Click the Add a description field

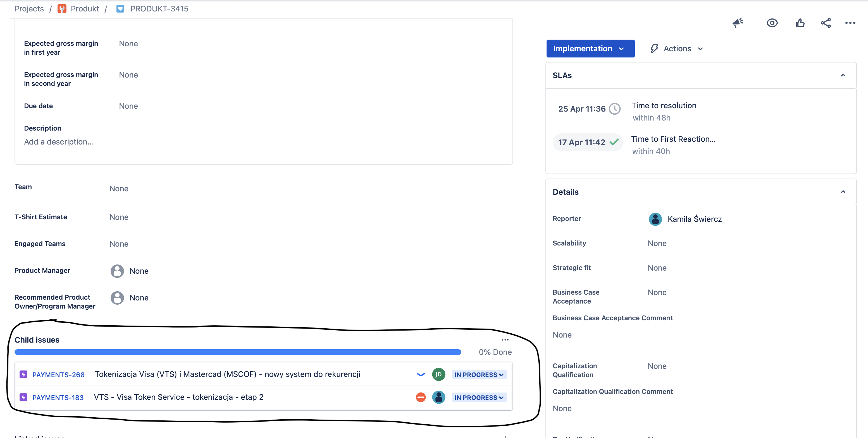click(x=59, y=141)
